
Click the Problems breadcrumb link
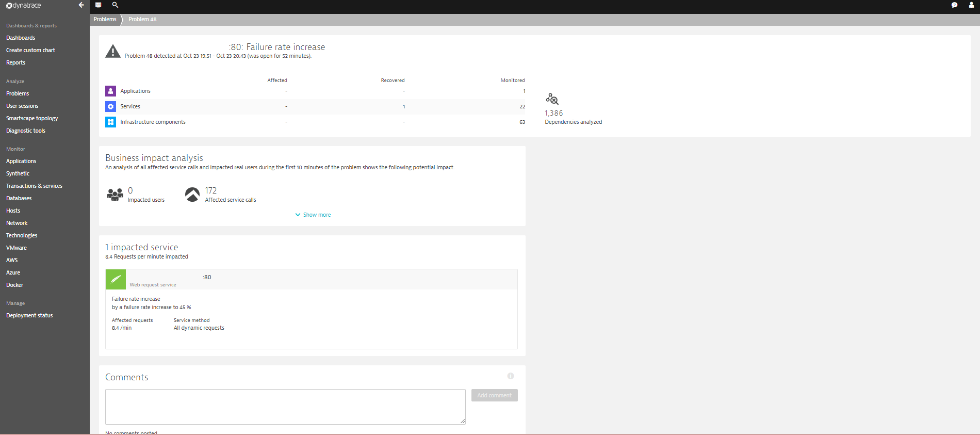[105, 19]
